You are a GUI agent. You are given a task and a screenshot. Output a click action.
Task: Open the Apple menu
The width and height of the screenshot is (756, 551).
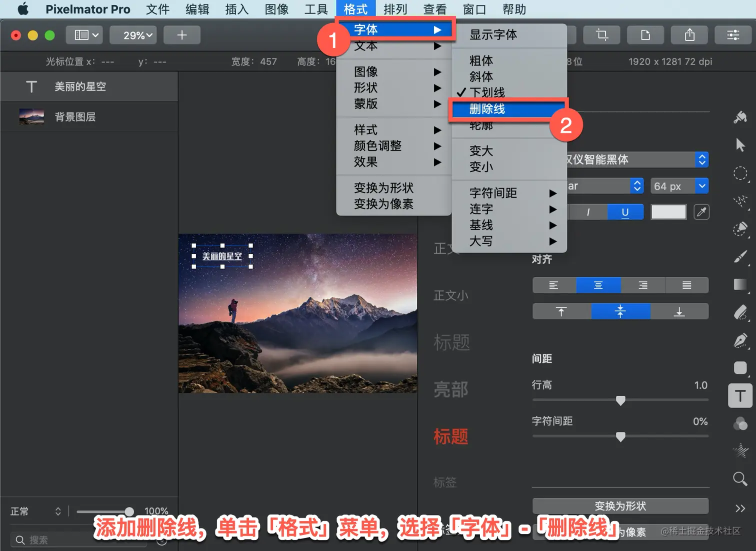(22, 9)
